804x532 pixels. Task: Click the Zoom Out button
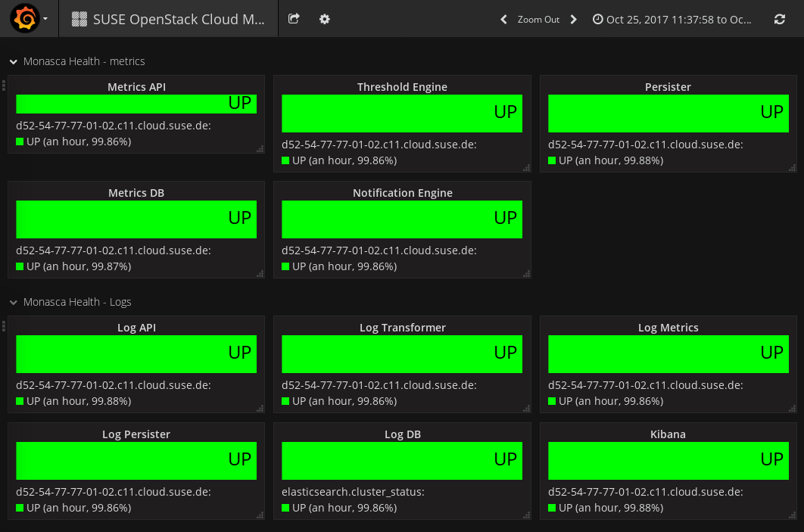[538, 20]
